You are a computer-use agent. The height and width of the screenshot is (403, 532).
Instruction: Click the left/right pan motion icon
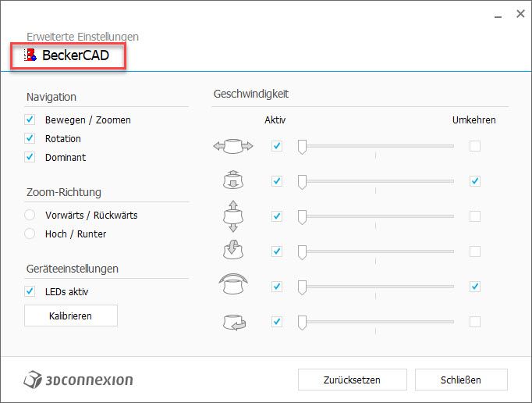(x=233, y=146)
